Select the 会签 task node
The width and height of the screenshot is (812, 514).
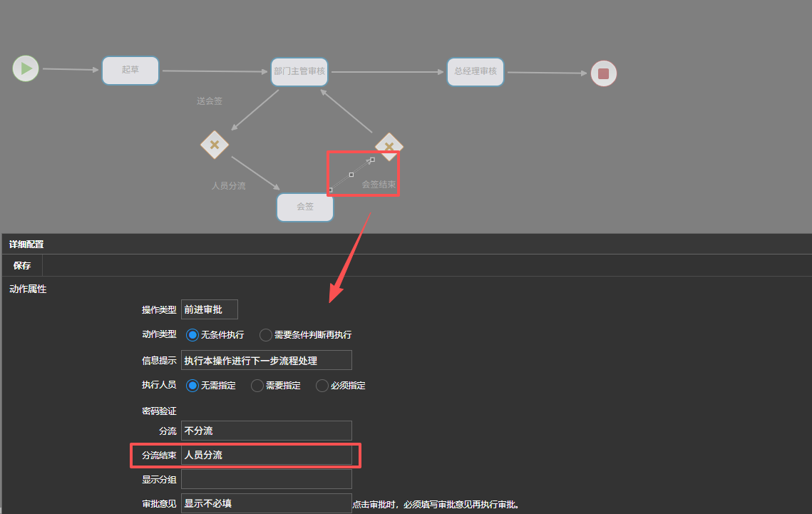(x=305, y=207)
